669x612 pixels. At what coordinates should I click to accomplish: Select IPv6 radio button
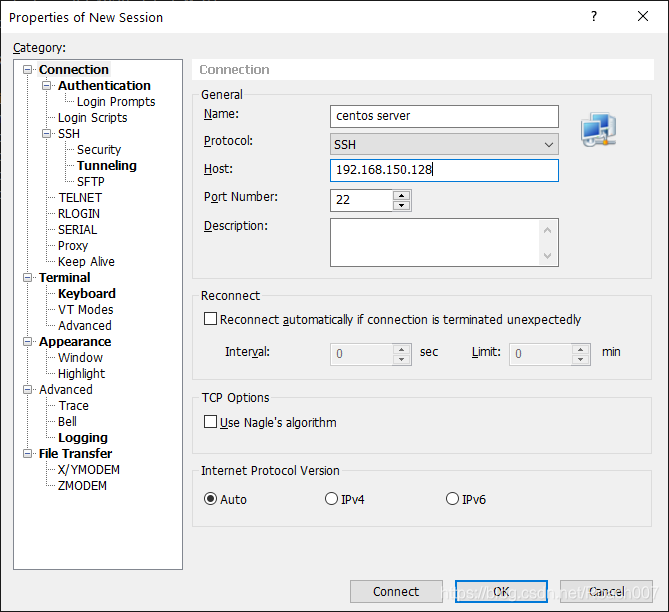pos(452,498)
